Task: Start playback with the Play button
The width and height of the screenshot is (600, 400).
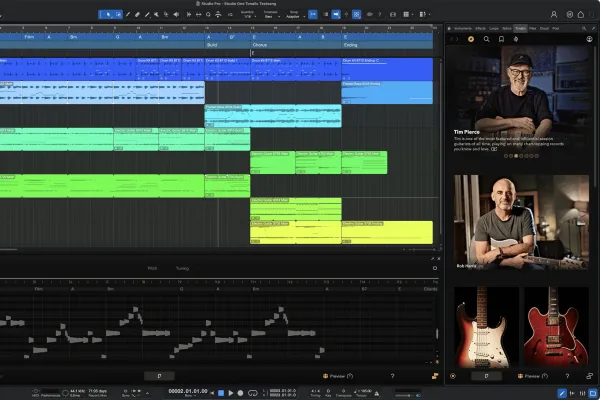Action: click(x=231, y=393)
